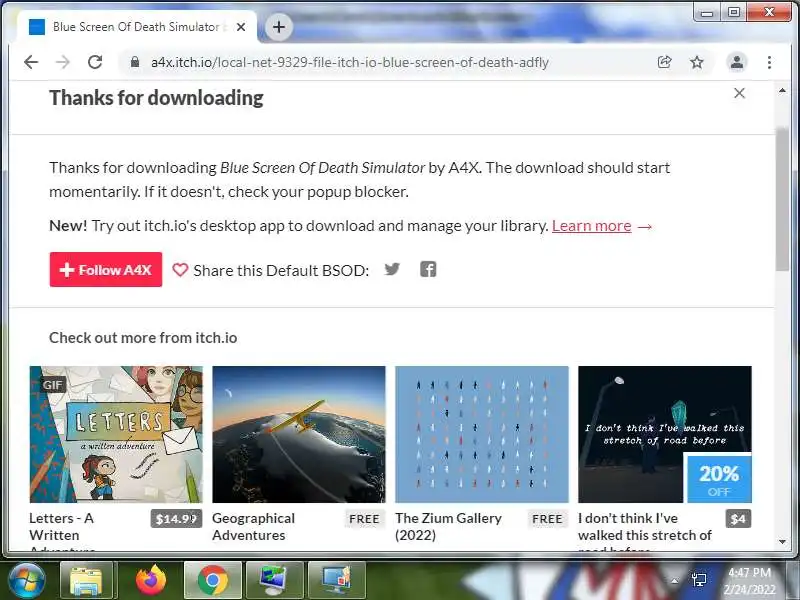
Task: Click the network icon in system tray
Action: (699, 581)
